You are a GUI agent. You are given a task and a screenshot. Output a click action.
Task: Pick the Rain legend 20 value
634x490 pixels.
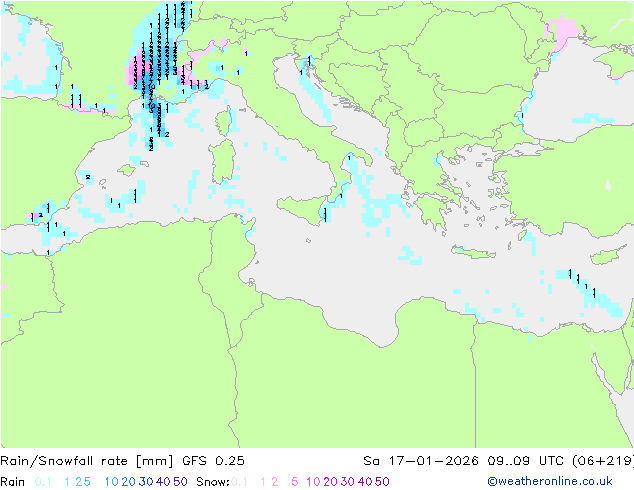(128, 482)
